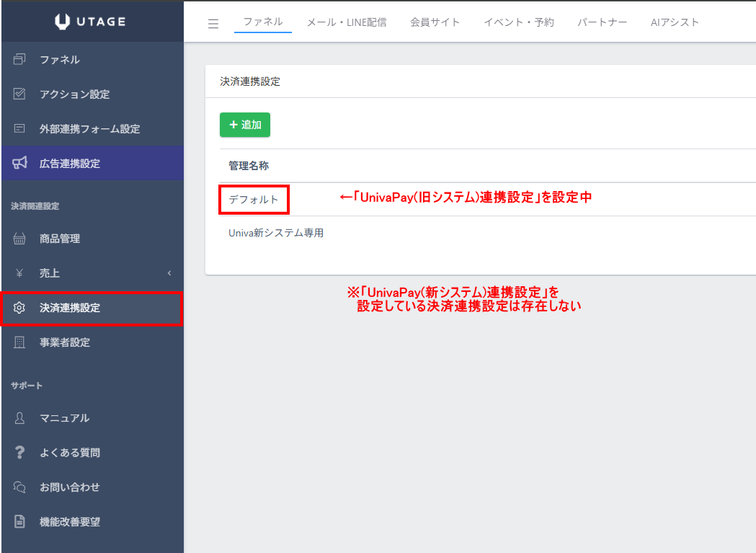Switch to the メール・LINE配信 tab
Screen dimensions: 756x553
pyautogui.click(x=346, y=22)
